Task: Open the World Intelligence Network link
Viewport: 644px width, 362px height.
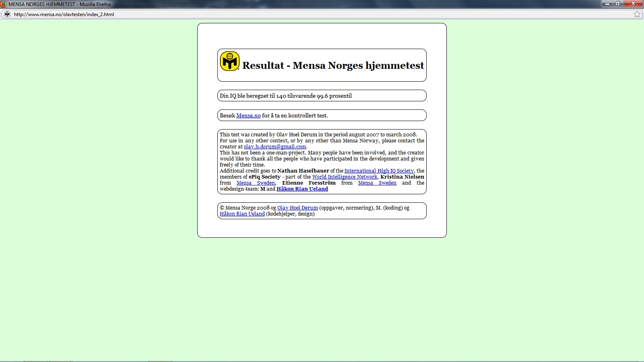Action: coord(345,177)
